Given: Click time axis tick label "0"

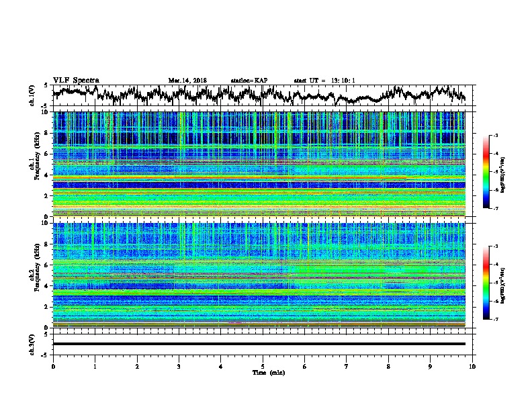Looking at the screenshot, I should pos(53,367).
